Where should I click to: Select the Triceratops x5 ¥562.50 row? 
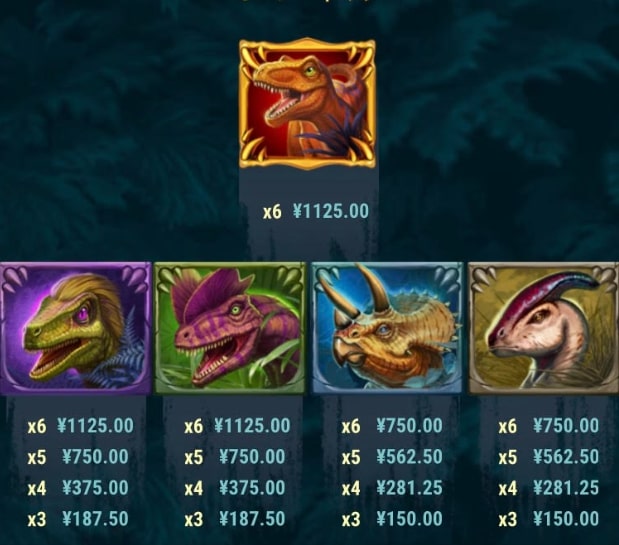(392, 457)
